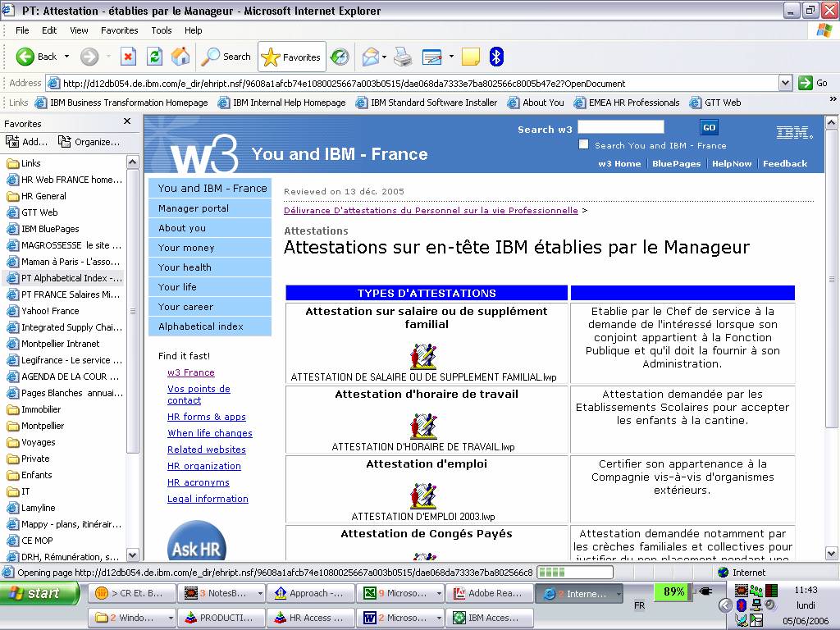Open Délivrance D'attestations du Personnel breadcrumb link

coord(431,210)
